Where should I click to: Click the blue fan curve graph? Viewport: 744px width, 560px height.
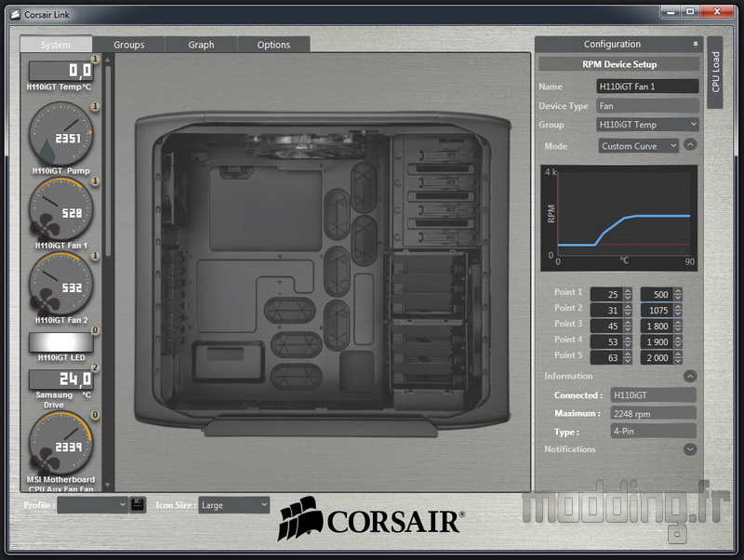coord(619,218)
